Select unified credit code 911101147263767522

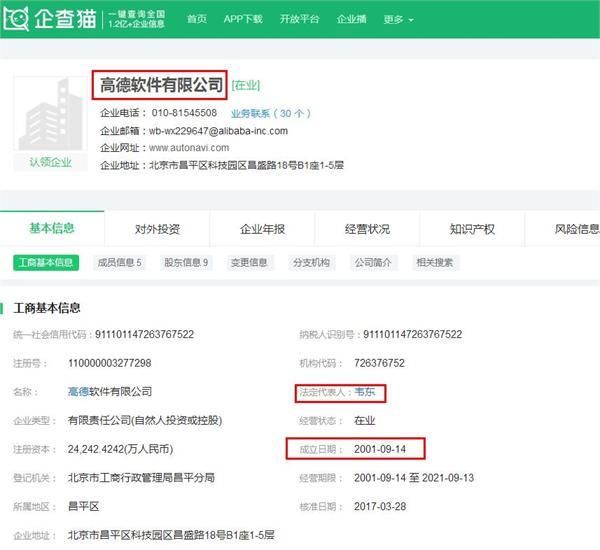click(144, 334)
